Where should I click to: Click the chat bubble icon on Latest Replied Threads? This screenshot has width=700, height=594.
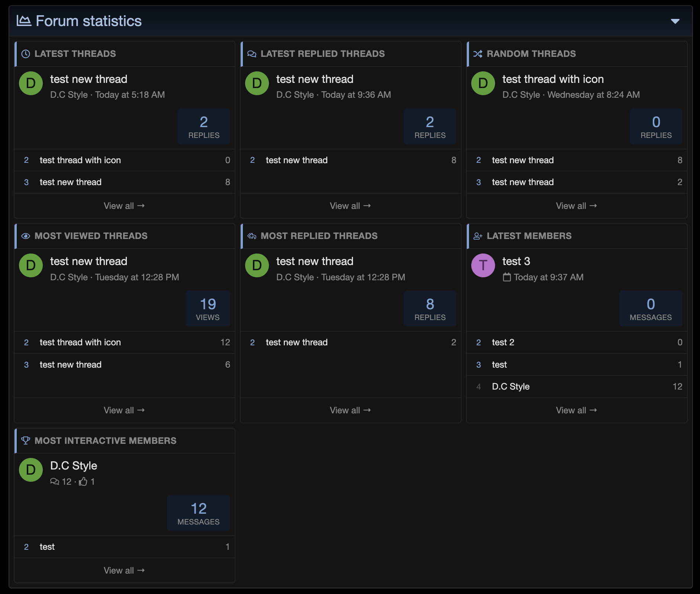[x=252, y=54]
